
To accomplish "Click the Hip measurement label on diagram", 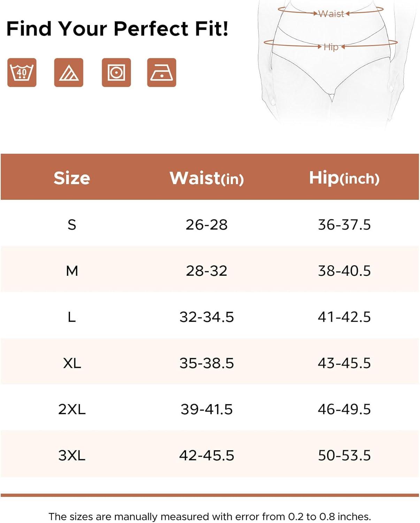I will [331, 47].
